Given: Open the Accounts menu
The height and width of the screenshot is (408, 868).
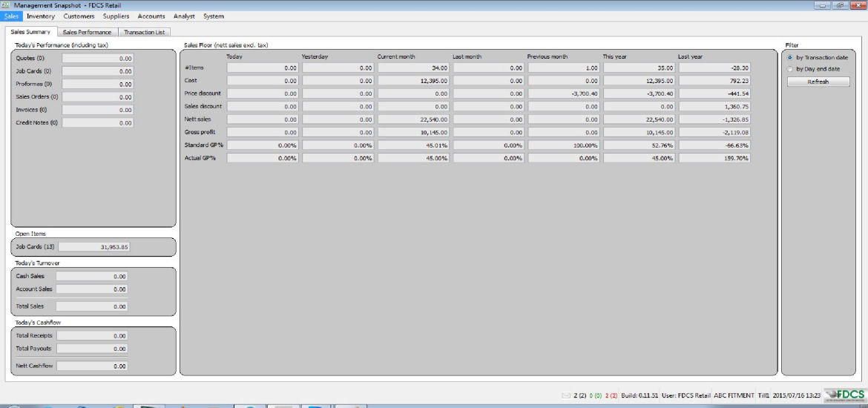Looking at the screenshot, I should (151, 16).
